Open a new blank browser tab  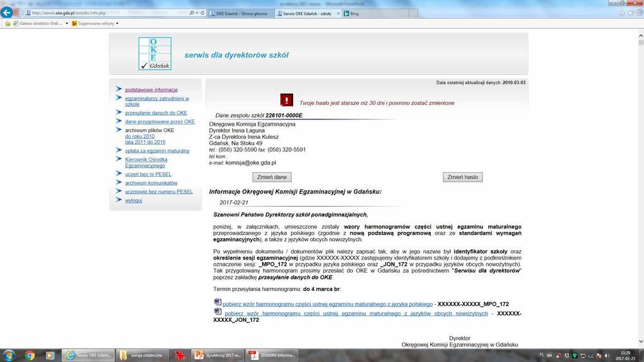414,14
